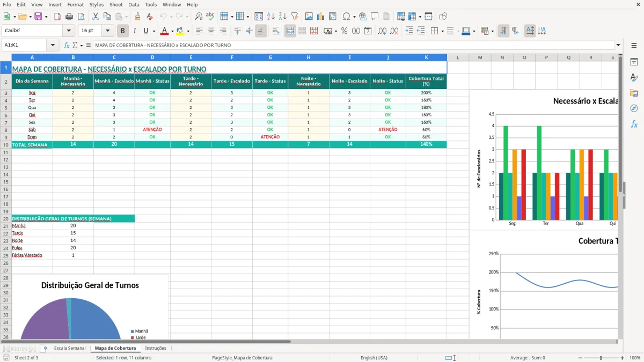
Task: Print the spreadsheet
Action: 69,17
